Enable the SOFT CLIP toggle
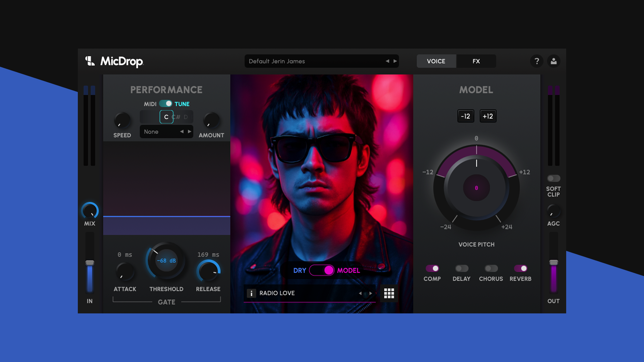644x362 pixels. [553, 178]
